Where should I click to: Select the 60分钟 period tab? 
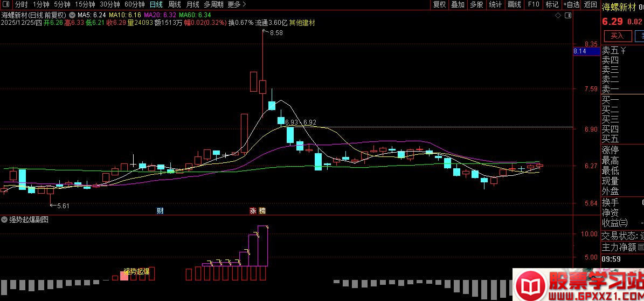(x=134, y=4)
